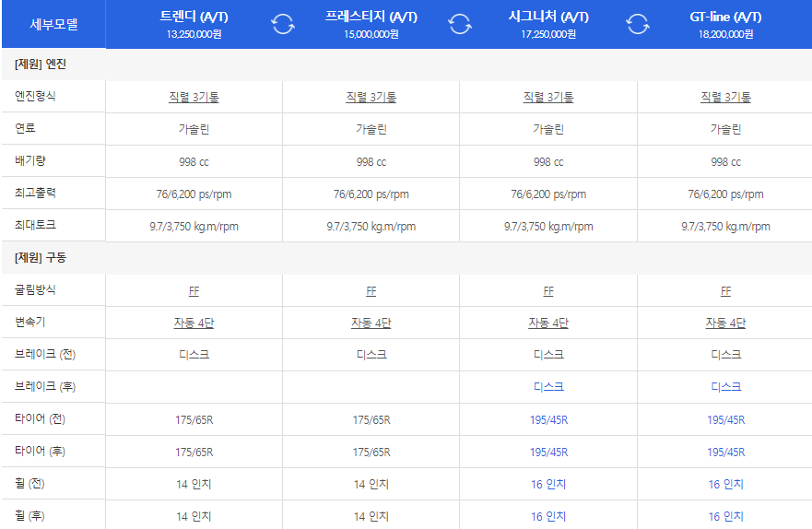Image resolution: width=812 pixels, height=529 pixels.
Task: Open 자동 4단 link in 트렌디 column
Action: [x=194, y=323]
